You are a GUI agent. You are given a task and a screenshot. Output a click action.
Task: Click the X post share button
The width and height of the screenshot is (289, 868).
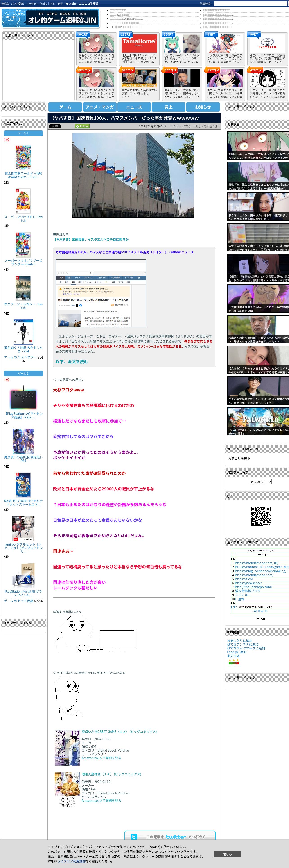55,126
